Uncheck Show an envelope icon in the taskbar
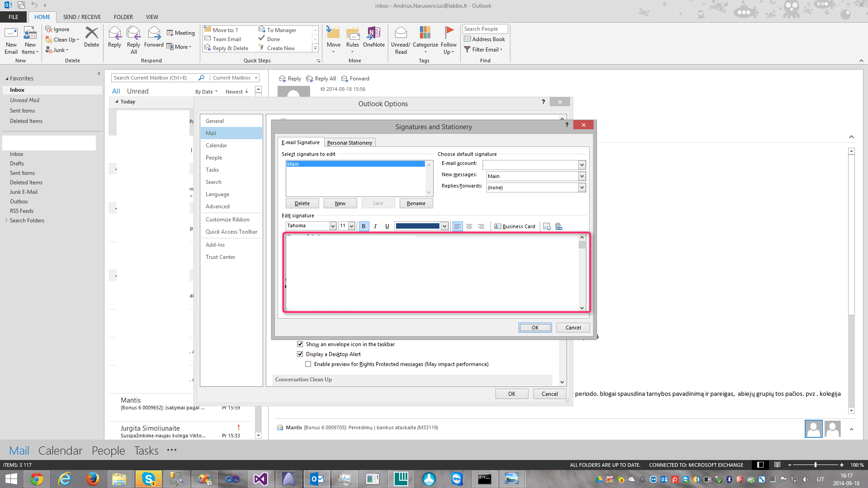 (x=300, y=344)
